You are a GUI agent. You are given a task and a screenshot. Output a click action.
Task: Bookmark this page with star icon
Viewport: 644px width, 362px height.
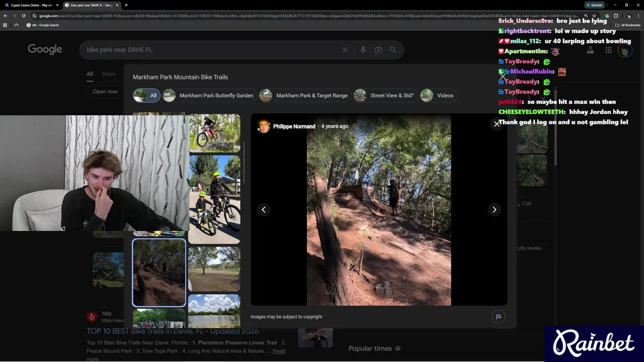click(x=594, y=16)
